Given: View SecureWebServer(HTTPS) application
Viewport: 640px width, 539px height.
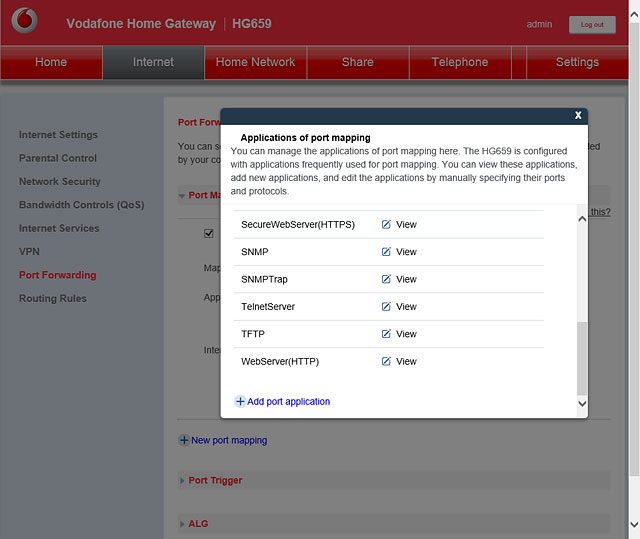Looking at the screenshot, I should [x=406, y=224].
